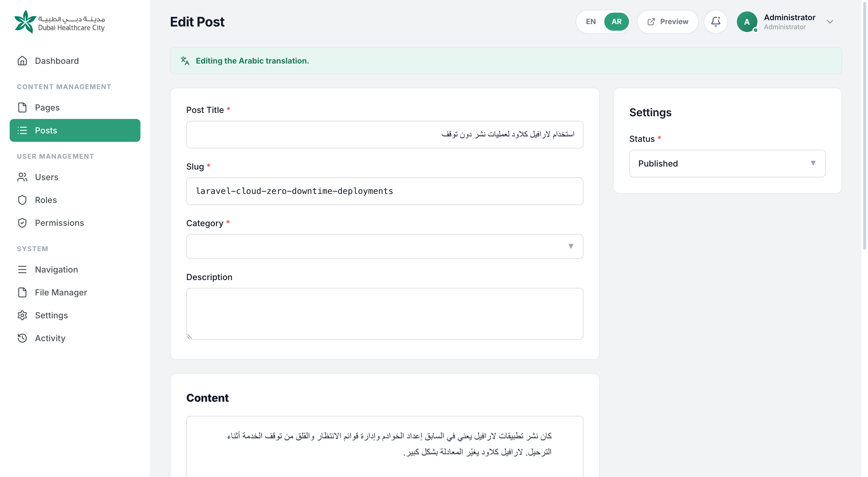Click the CONTENT MANAGEMENT section label

pos(64,87)
